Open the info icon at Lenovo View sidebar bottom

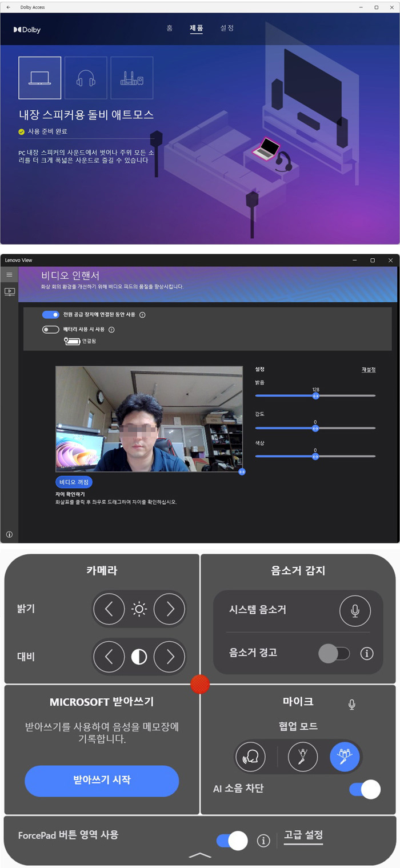[9, 534]
